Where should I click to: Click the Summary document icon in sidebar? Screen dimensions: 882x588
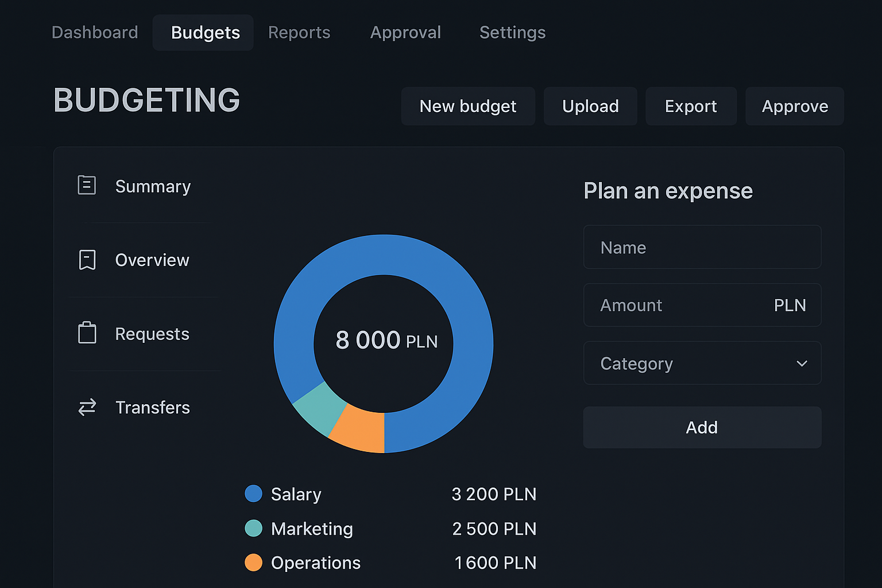point(87,185)
